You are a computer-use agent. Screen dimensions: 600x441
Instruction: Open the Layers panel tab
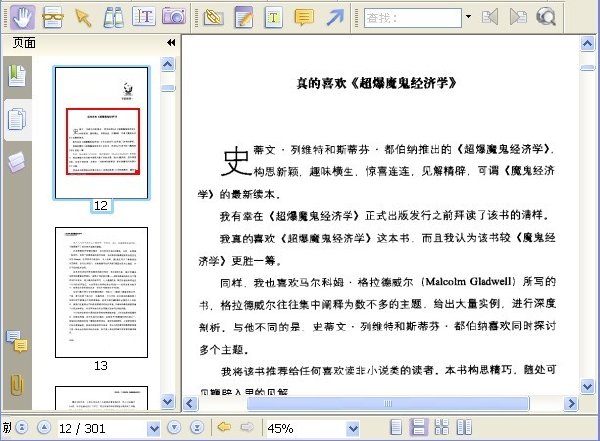tap(16, 162)
